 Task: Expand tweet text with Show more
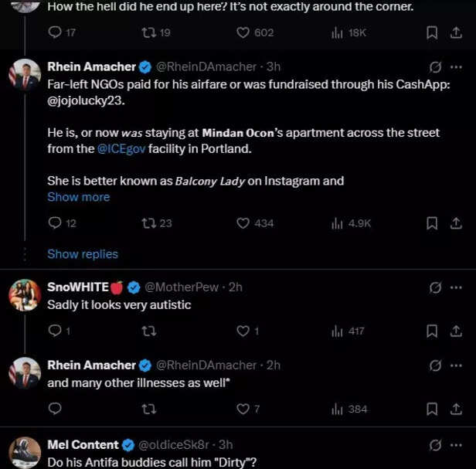pos(78,197)
